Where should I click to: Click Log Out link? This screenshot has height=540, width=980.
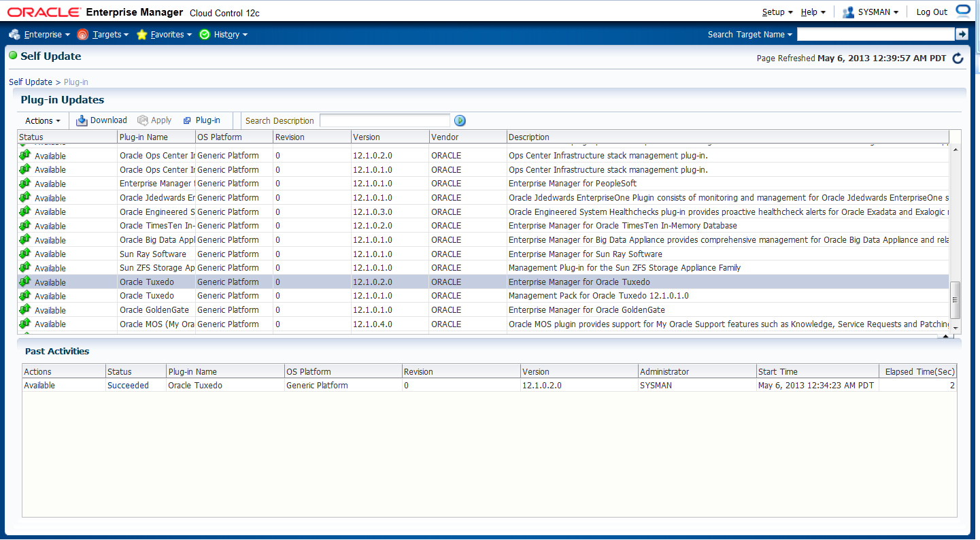932,12
